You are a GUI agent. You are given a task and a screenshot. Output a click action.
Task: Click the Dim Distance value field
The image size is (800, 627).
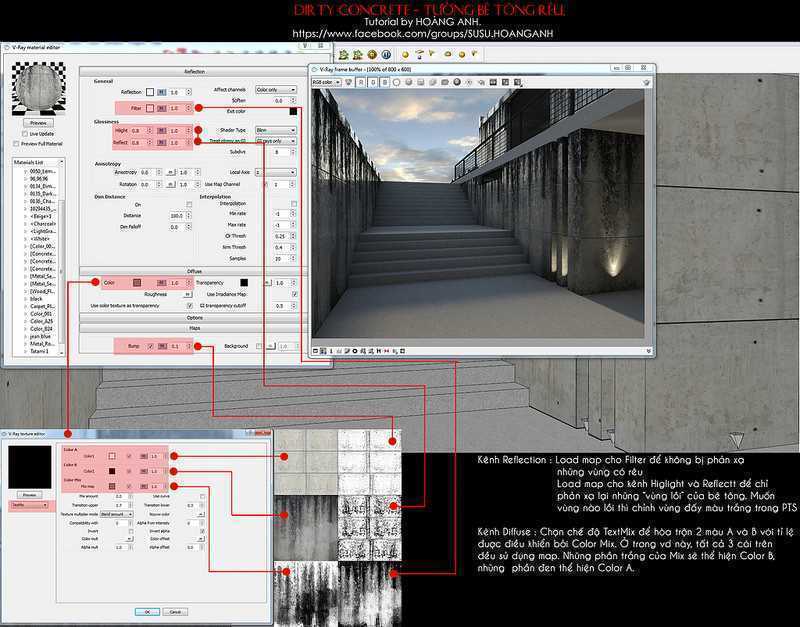tap(177, 216)
